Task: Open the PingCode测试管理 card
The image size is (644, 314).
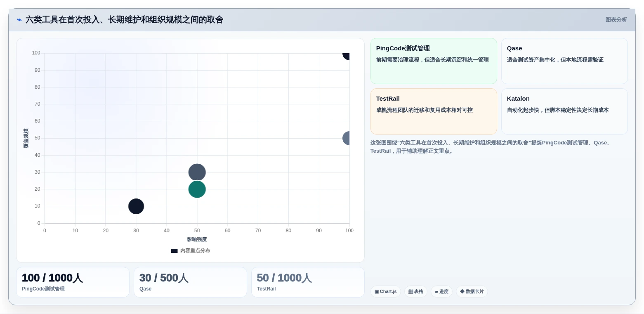Action: pyautogui.click(x=434, y=61)
